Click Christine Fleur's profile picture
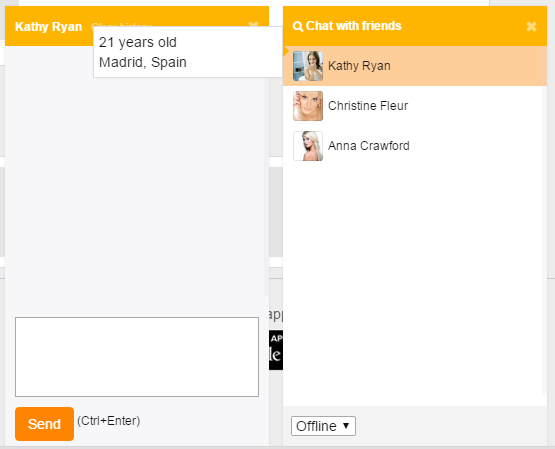The height and width of the screenshot is (449, 555). point(308,106)
